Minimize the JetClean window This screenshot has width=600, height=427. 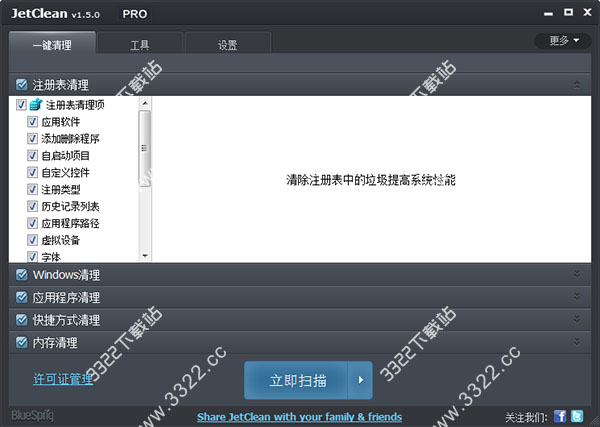(548, 14)
